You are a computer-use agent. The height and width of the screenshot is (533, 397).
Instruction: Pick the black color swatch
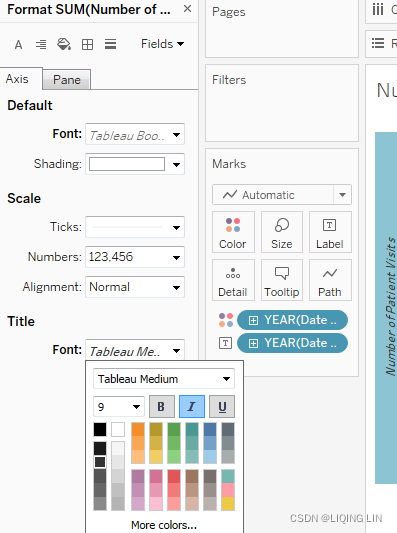tap(100, 429)
